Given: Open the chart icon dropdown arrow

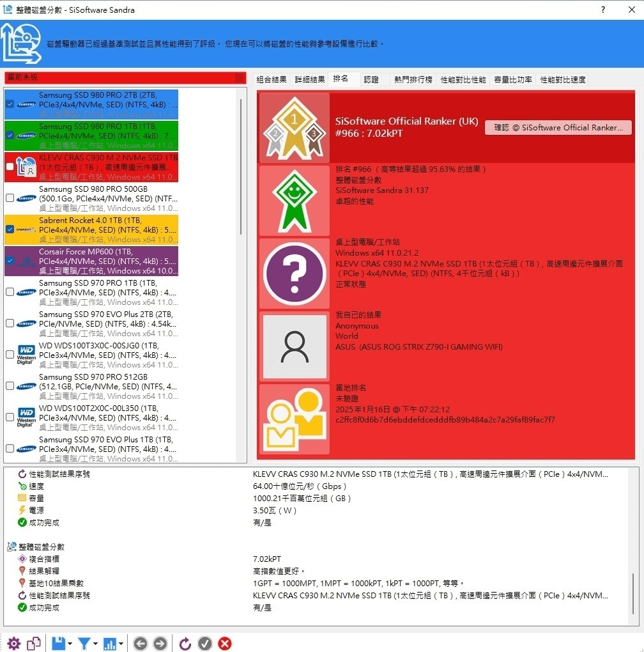Looking at the screenshot, I should [x=121, y=644].
